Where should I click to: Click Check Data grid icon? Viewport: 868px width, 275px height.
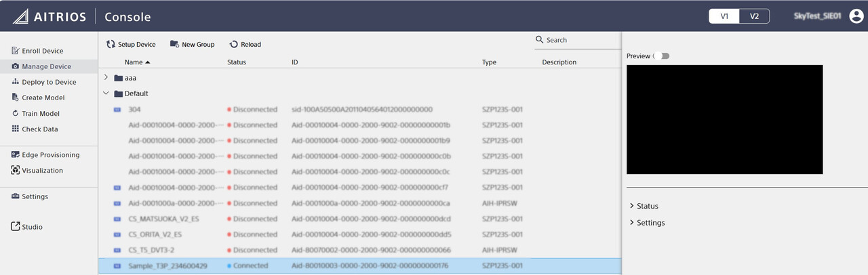[16, 129]
